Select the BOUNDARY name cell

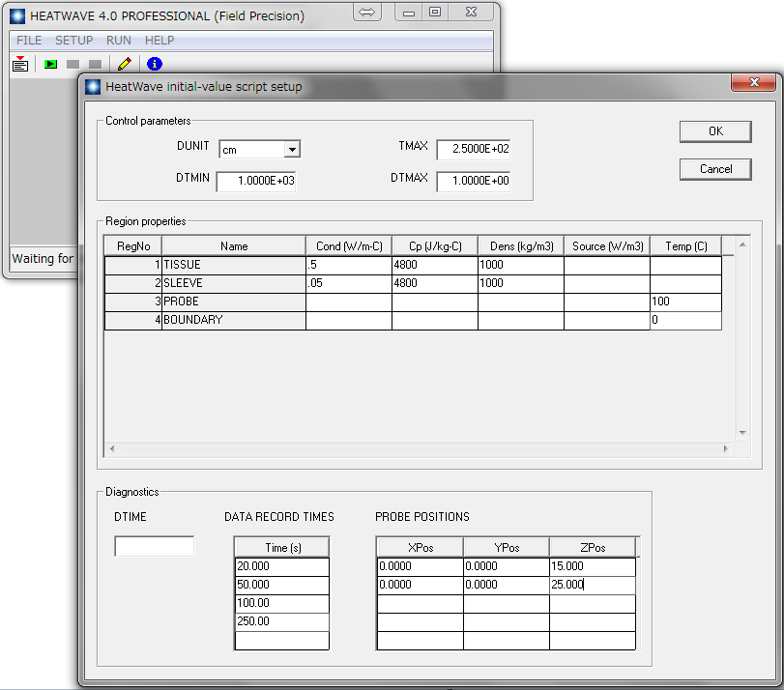(234, 320)
